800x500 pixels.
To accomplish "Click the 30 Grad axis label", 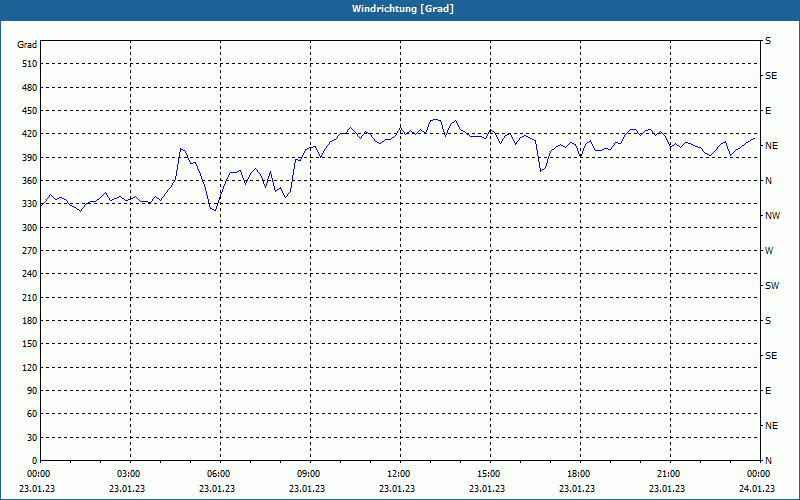I will 32,437.
